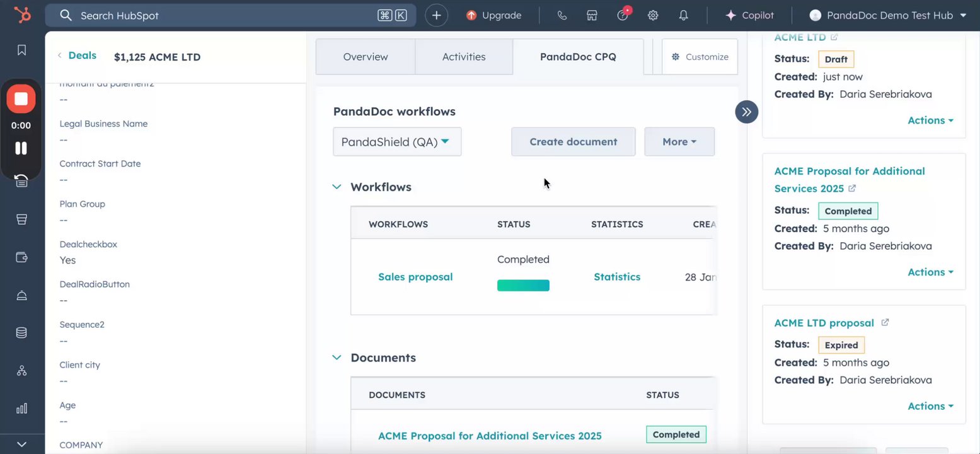
Task: Click the orange Upgrade arrow icon
Action: [x=471, y=15]
